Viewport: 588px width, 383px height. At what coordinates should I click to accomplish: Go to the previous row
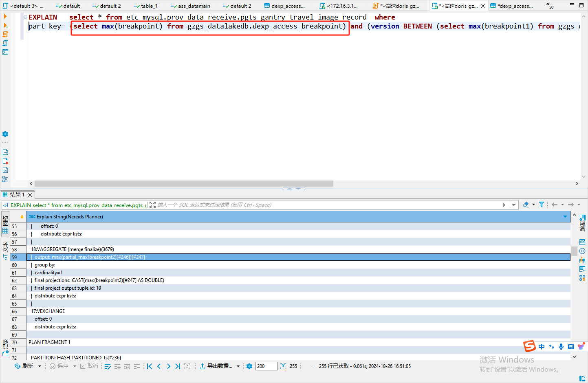click(x=159, y=366)
